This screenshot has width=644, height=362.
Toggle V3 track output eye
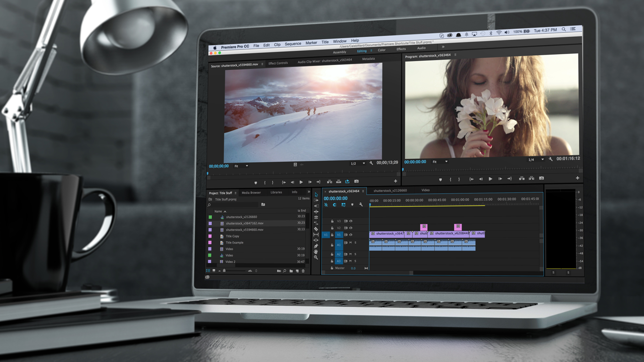click(x=351, y=221)
